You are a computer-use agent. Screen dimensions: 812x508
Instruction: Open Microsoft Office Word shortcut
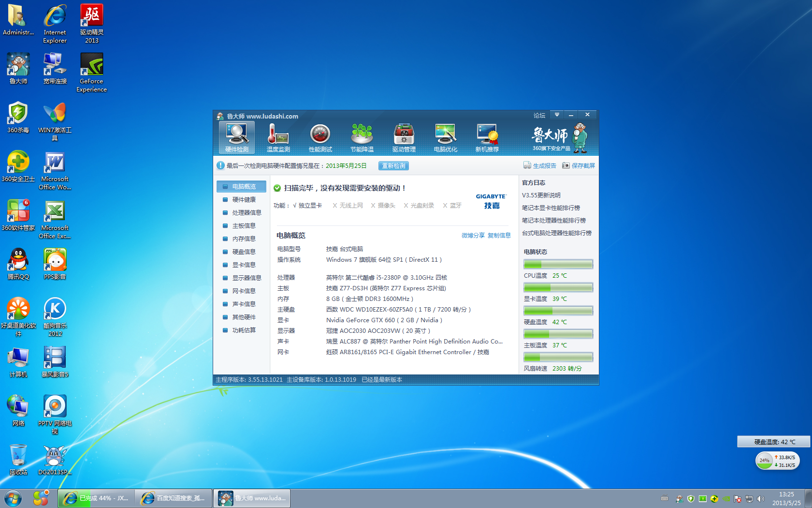(x=55, y=170)
